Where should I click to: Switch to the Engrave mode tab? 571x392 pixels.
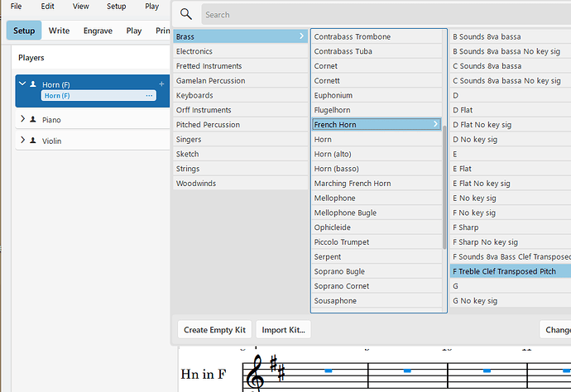pos(98,31)
